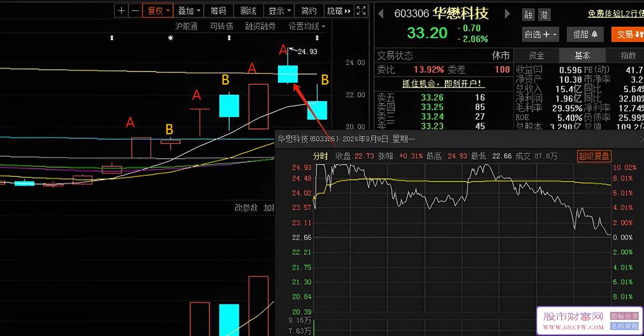Open the orange 交易 trade button
Viewport: 644px width, 336px height.
point(627,34)
